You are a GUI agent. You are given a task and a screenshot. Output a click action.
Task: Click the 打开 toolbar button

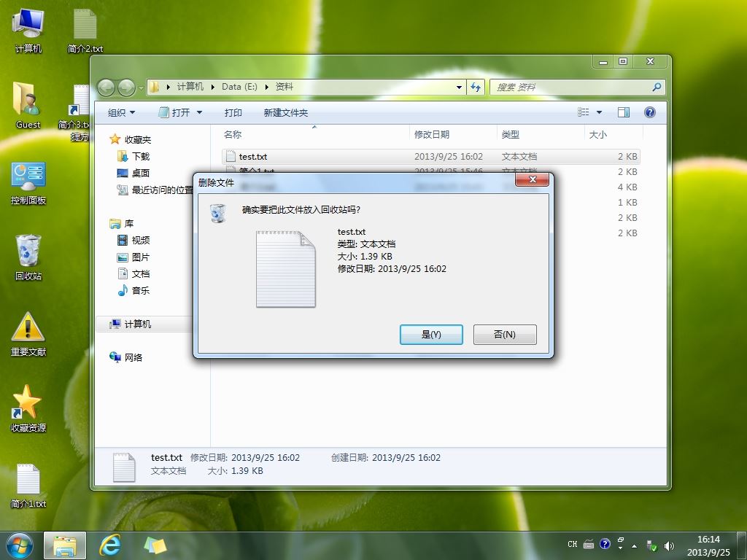(174, 113)
